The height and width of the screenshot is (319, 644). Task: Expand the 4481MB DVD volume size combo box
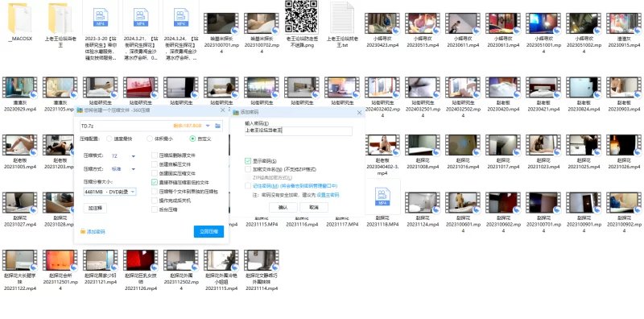(x=109, y=192)
